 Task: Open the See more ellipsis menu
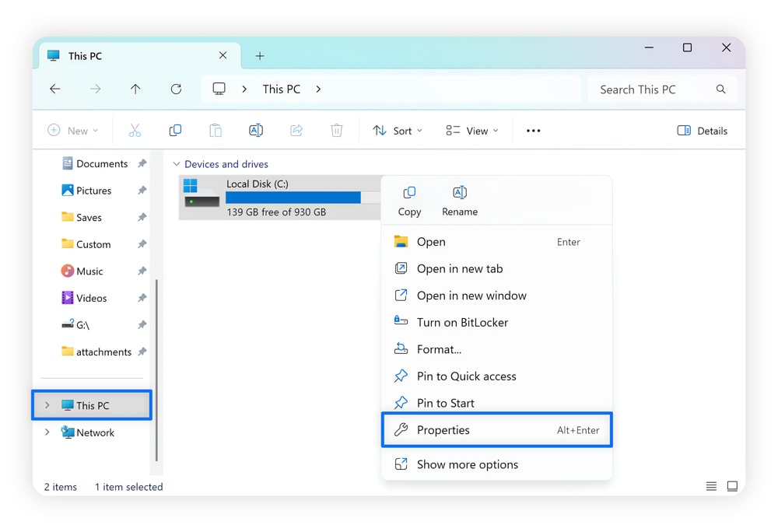pyautogui.click(x=533, y=131)
